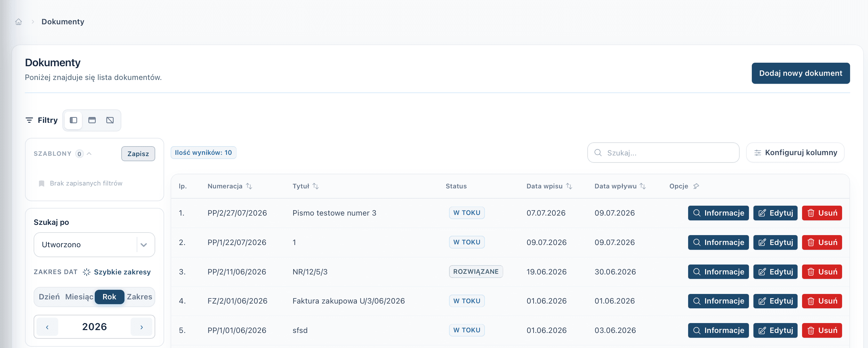Delete document PP/2/11/06/2026
The width and height of the screenshot is (868, 348).
click(x=822, y=272)
